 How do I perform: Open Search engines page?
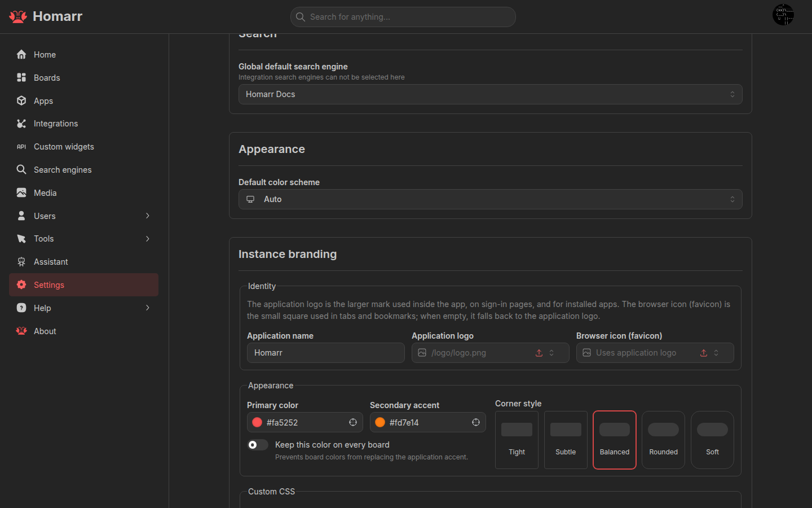click(83, 169)
